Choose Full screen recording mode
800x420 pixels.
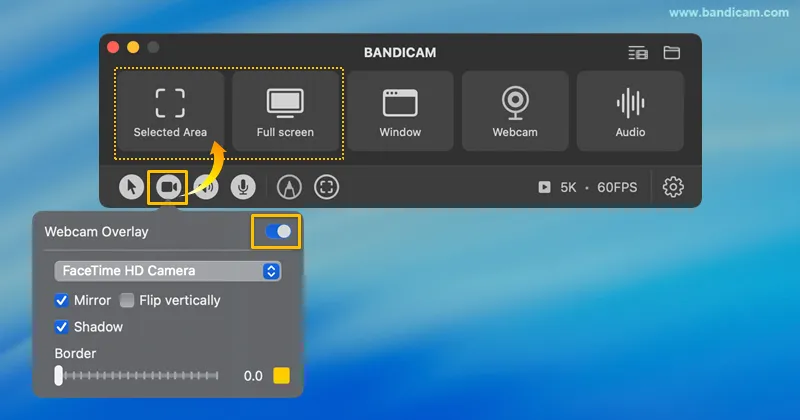285,111
